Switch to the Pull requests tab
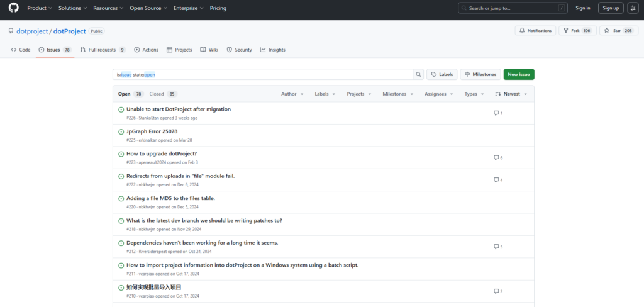The height and width of the screenshot is (307, 644). tap(103, 50)
